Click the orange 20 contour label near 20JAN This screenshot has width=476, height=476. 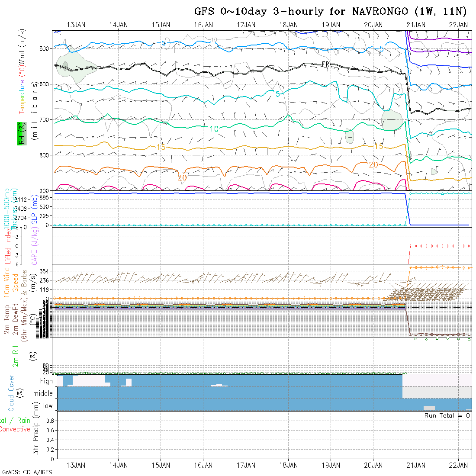[x=373, y=164]
